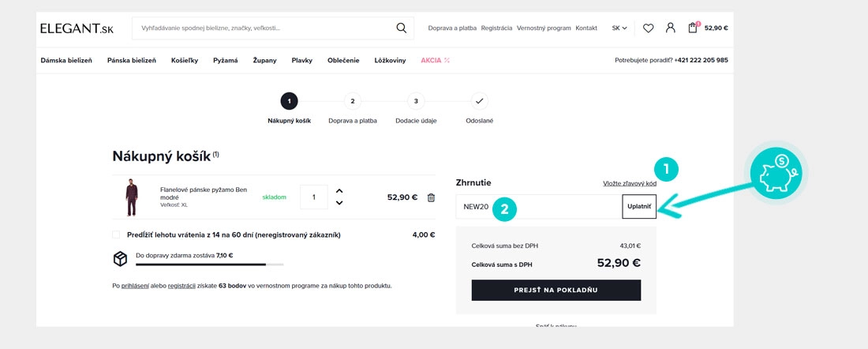This screenshot has height=349, width=868.
Task: Click the Vložte zľavový kód link
Action: tap(629, 183)
